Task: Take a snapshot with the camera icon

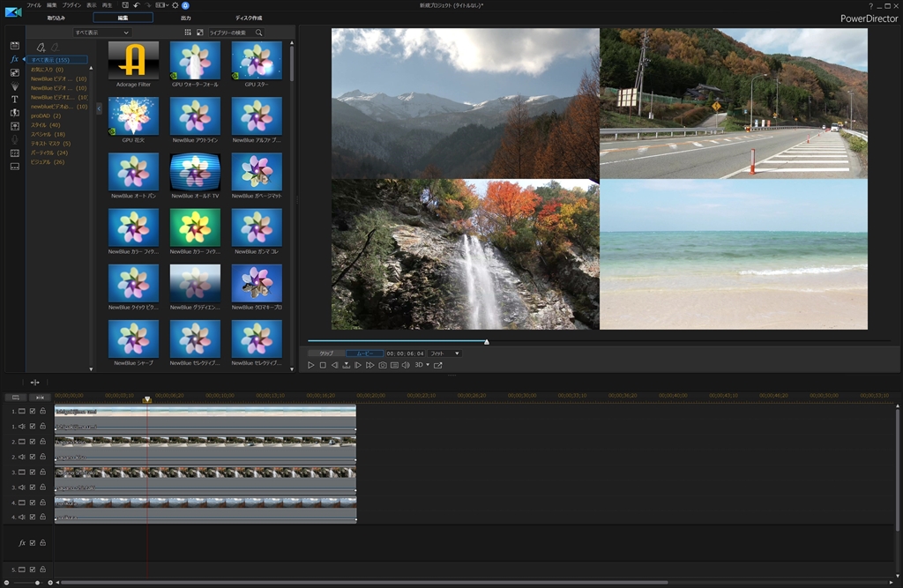Action: [x=383, y=365]
